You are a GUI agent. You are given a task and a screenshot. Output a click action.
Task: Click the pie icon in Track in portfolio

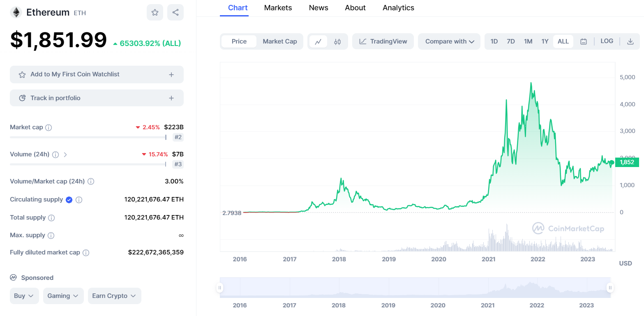point(23,98)
